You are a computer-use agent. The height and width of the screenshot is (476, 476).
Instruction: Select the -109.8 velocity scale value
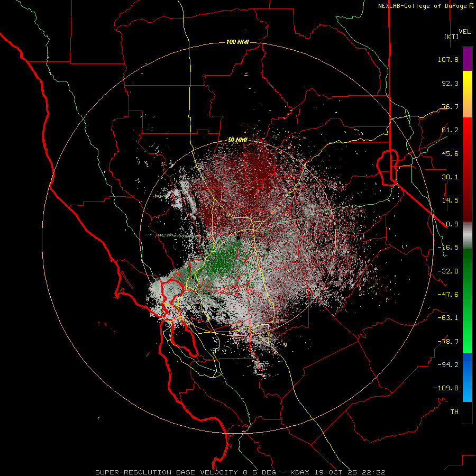[x=446, y=388]
